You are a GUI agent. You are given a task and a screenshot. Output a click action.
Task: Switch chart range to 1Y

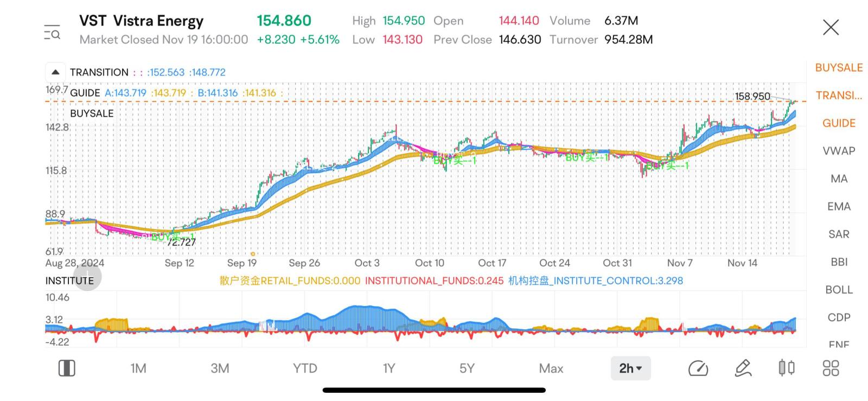[389, 368]
